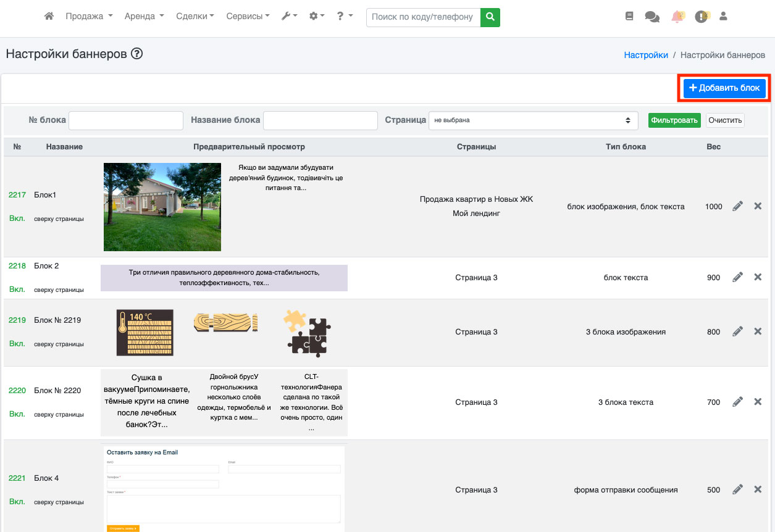Edit block 2220 with pencil icon

point(737,402)
